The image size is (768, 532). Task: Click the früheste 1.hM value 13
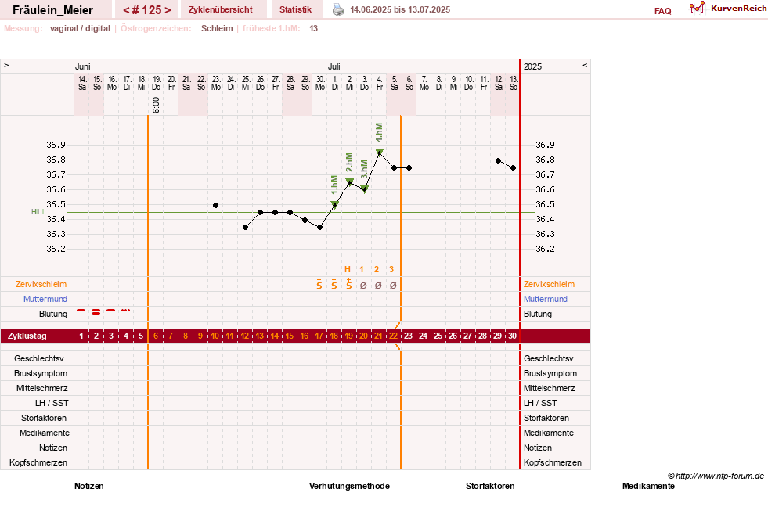click(x=313, y=28)
